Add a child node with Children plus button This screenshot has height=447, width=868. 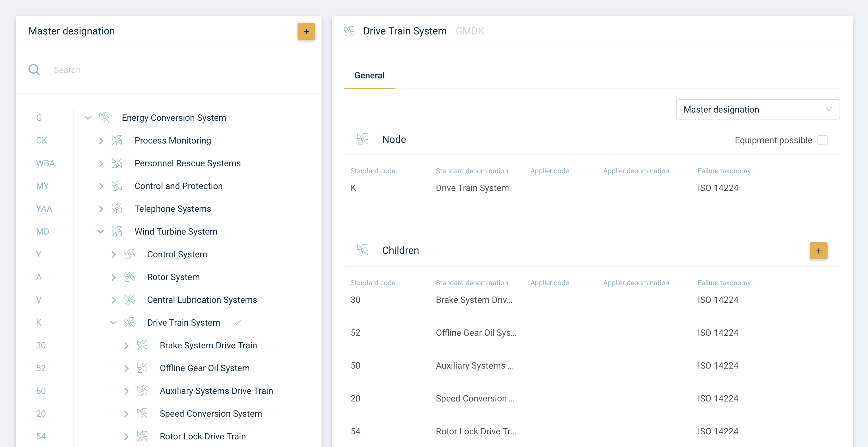tap(818, 250)
